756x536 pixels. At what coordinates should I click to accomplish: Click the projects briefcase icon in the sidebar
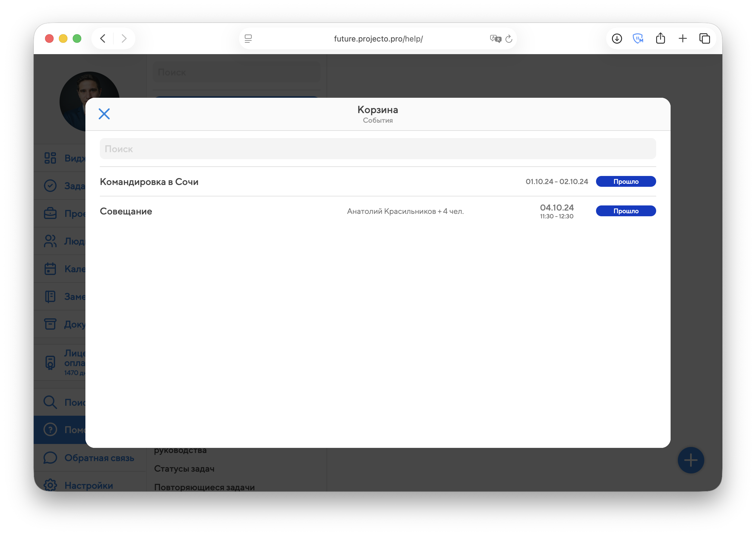[50, 214]
